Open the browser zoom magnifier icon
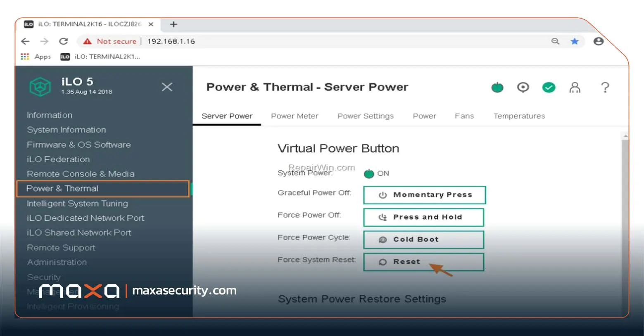The height and width of the screenshot is (336, 644). click(555, 41)
